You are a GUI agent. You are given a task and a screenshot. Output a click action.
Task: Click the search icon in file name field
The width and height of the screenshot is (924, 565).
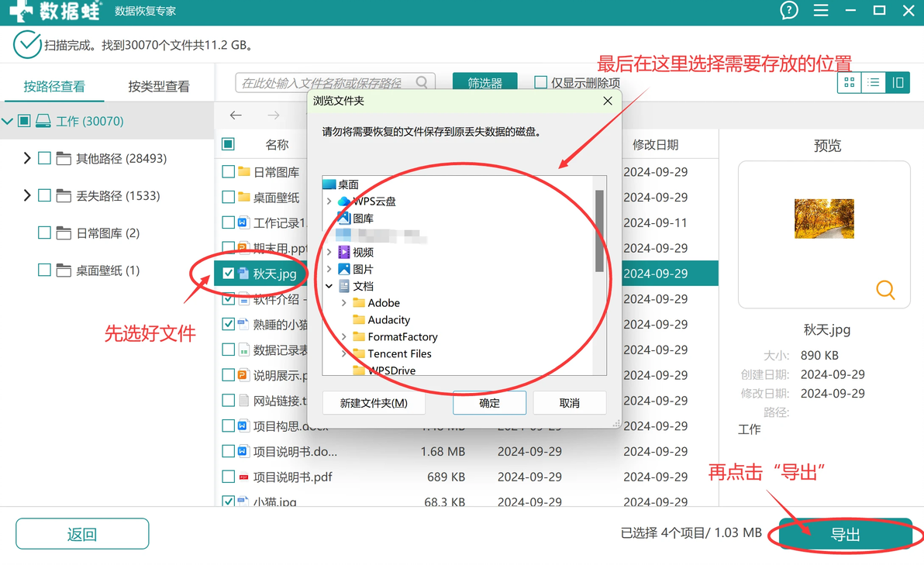(422, 82)
